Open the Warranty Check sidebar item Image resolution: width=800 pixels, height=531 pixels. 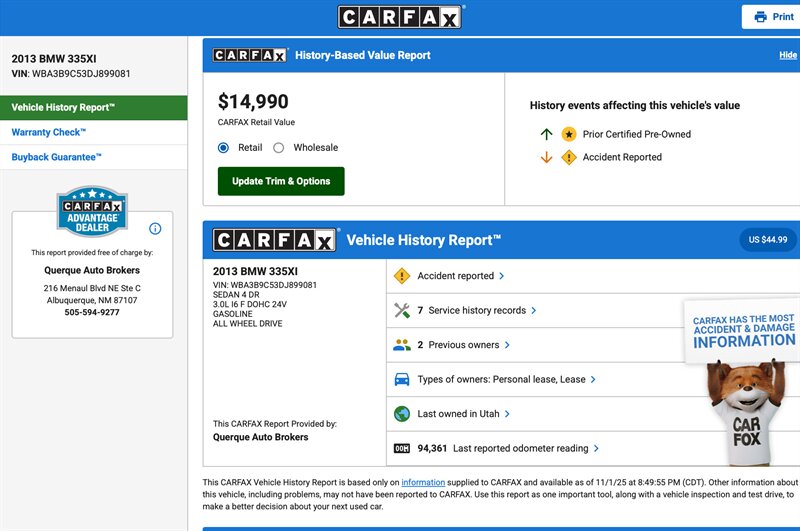point(49,132)
